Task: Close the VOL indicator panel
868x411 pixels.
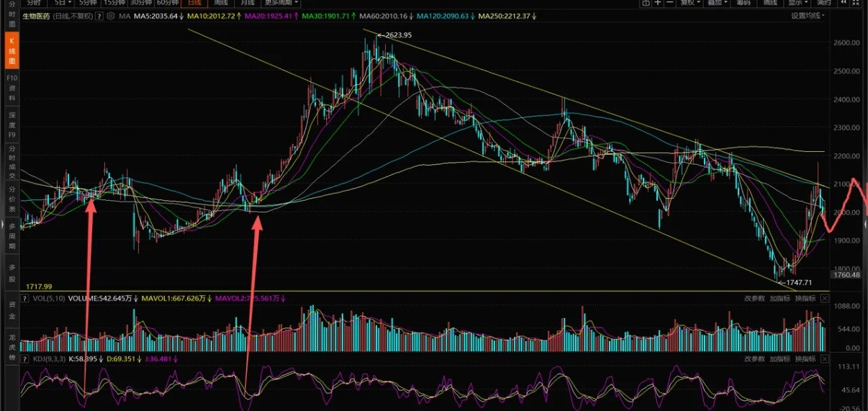Action: [825, 298]
